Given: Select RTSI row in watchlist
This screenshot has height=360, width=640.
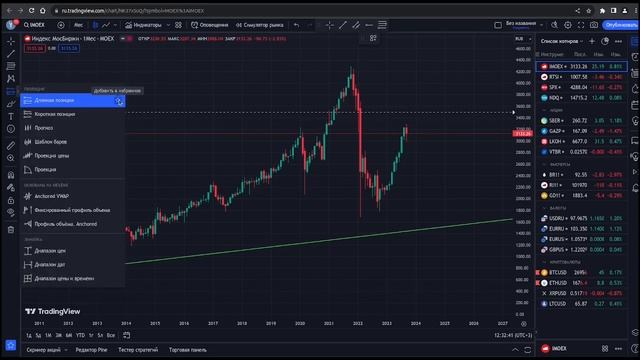Looking at the screenshot, I should 582,77.
